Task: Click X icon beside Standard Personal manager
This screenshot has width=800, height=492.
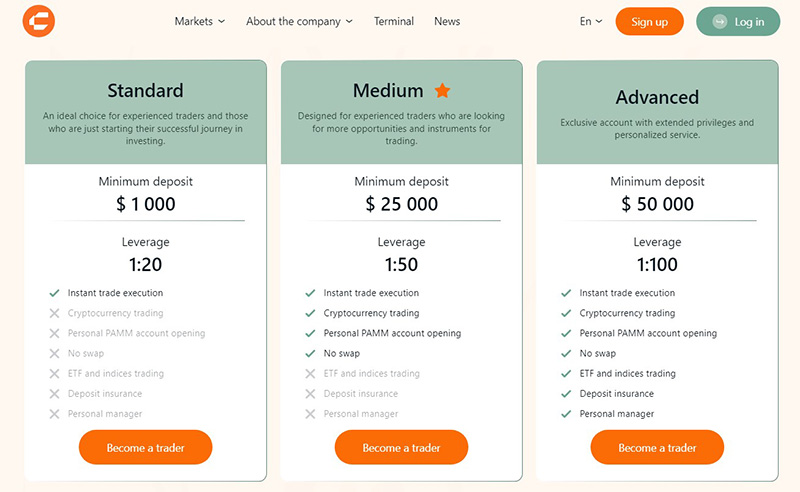Action: (54, 413)
